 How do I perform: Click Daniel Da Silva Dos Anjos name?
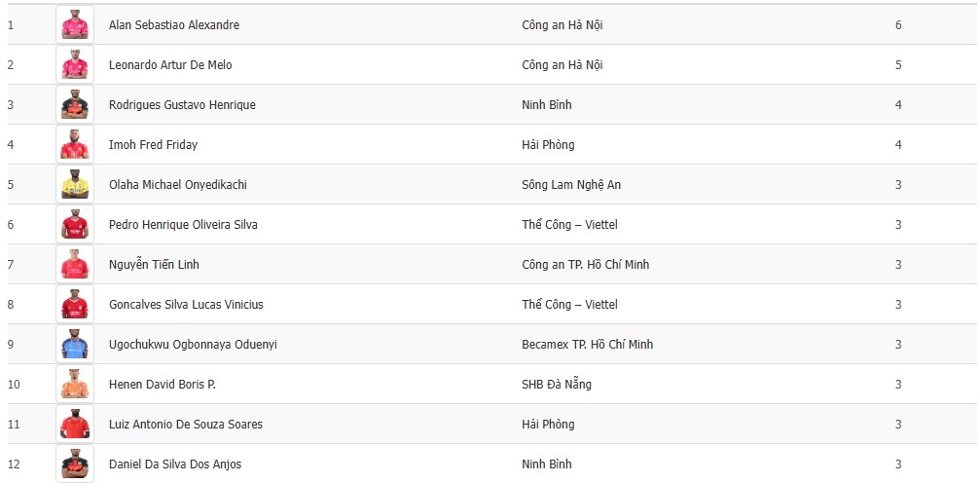pyautogui.click(x=174, y=464)
